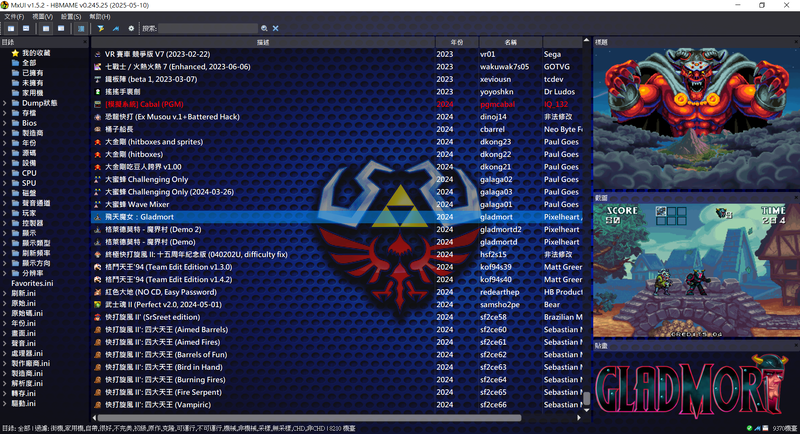Click the blue arrow toolbar icon
Image resolution: width=800 pixels, height=434 pixels.
point(116,29)
